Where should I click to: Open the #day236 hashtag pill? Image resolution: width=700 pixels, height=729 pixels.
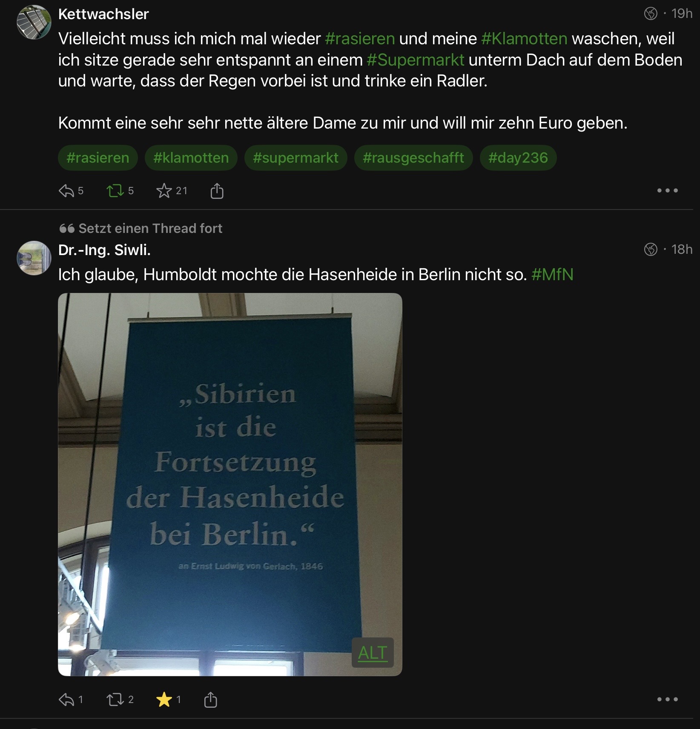point(518,158)
